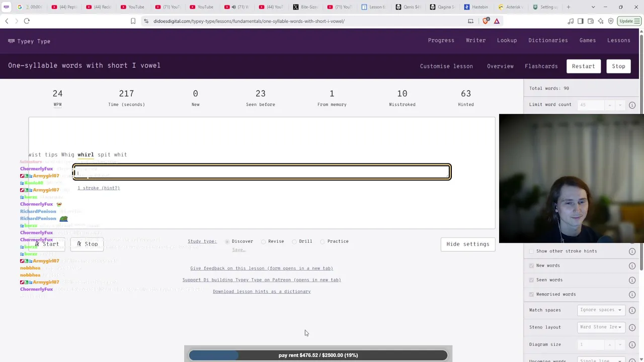The height and width of the screenshot is (362, 644).
Task: Click the Hide settings button
Action: [468, 244]
